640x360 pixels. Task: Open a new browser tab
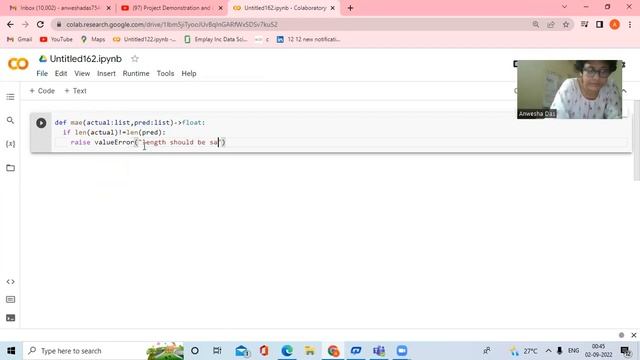click(x=350, y=8)
